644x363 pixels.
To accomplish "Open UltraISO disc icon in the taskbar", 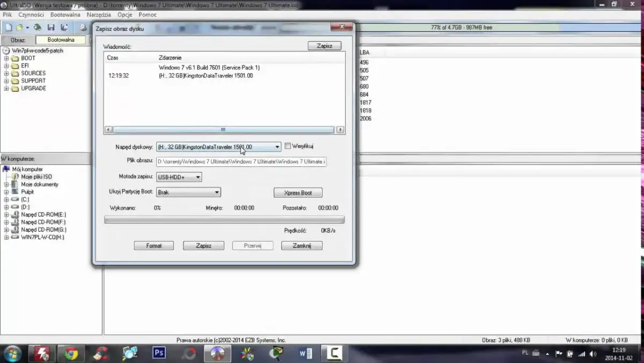I will (217, 353).
